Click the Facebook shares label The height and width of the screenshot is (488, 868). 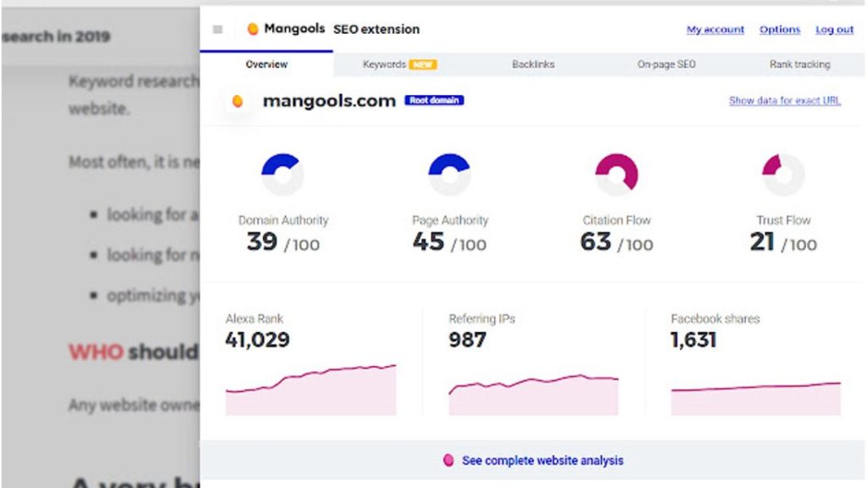(x=715, y=319)
